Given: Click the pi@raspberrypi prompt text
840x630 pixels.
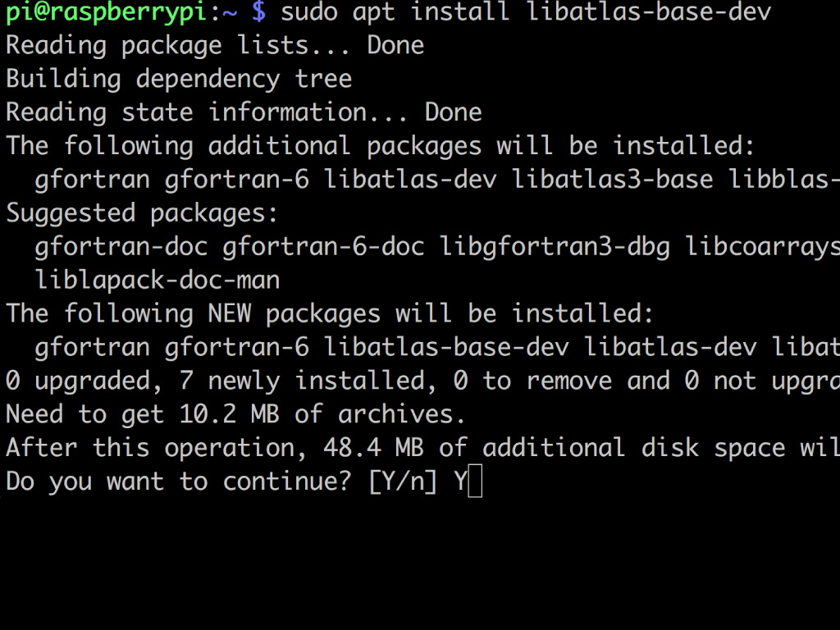Looking at the screenshot, I should pyautogui.click(x=107, y=11).
